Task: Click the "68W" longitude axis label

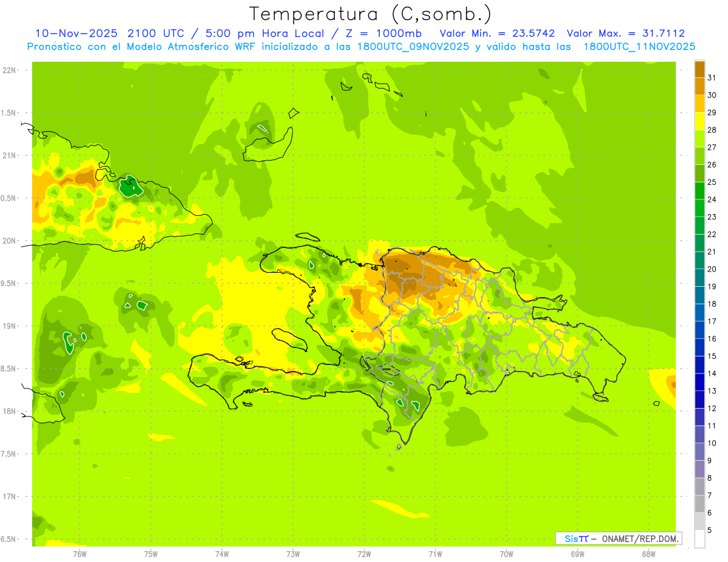Action: click(649, 554)
